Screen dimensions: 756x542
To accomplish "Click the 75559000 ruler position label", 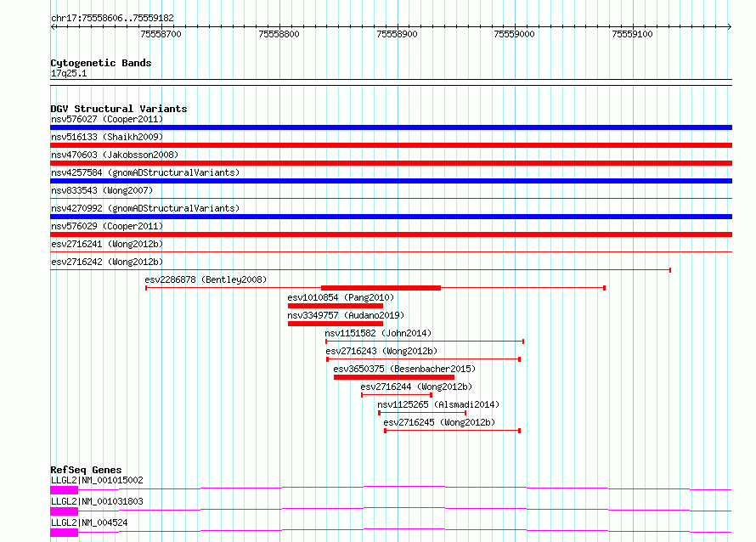I will click(x=515, y=34).
